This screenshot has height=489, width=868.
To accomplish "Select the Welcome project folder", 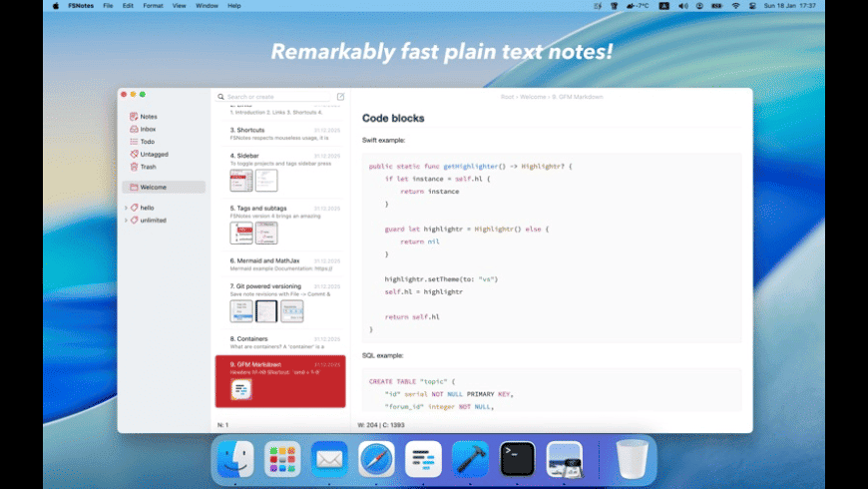I will [164, 188].
